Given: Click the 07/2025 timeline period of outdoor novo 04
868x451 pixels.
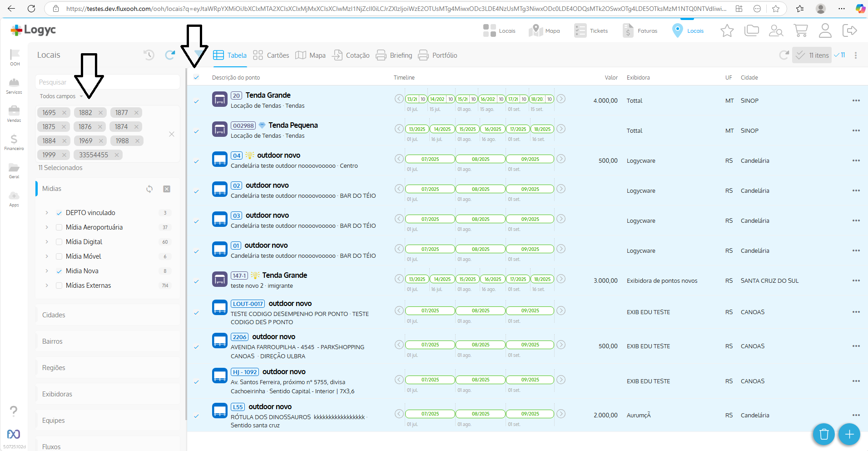Looking at the screenshot, I should [x=430, y=159].
